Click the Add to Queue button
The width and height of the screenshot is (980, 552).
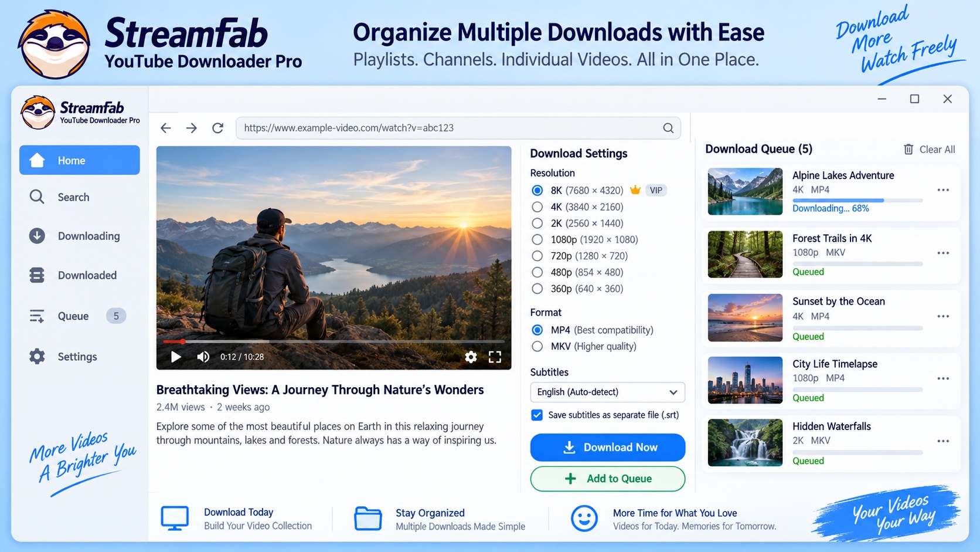(608, 479)
